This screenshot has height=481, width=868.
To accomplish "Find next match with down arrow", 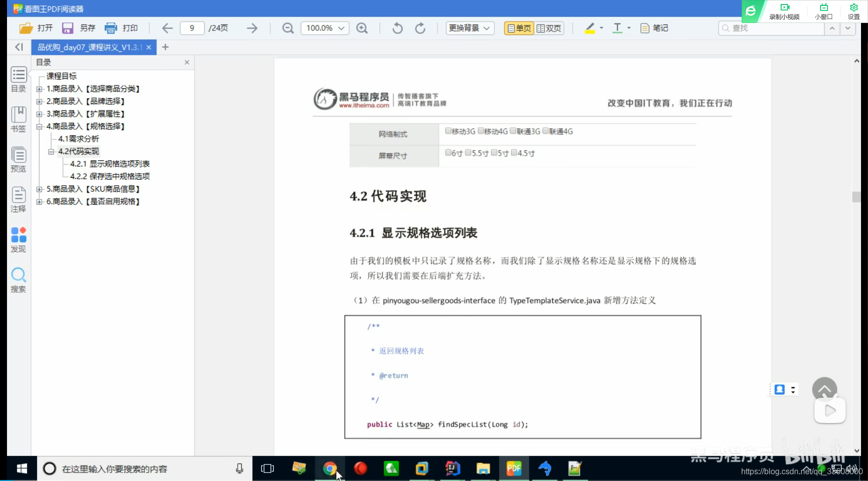I will click(x=848, y=28).
